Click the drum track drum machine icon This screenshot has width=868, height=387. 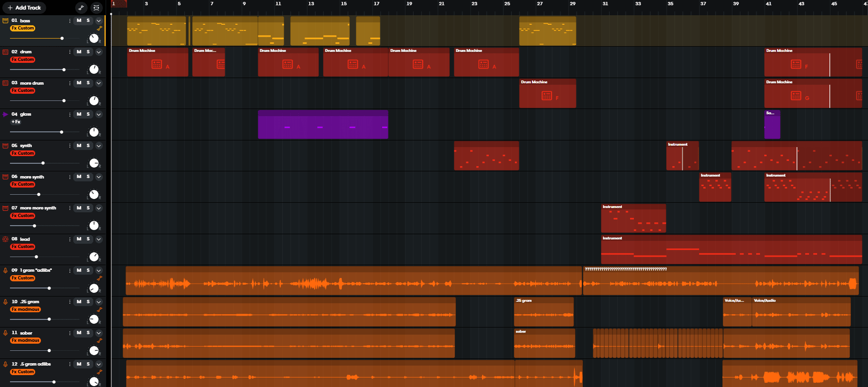tap(5, 52)
